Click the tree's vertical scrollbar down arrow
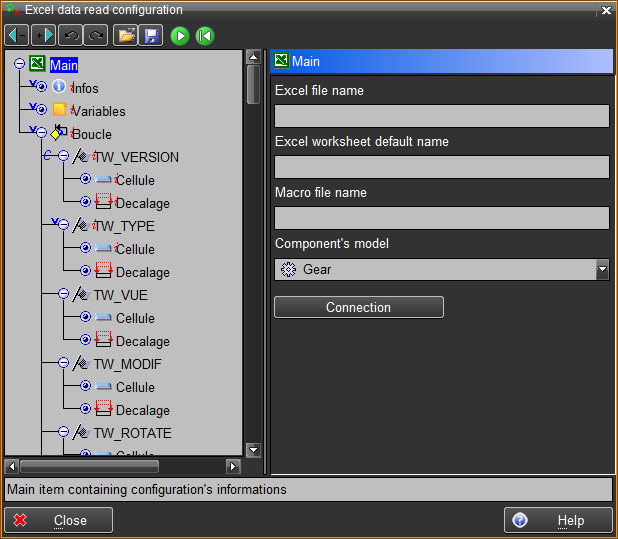 253,450
